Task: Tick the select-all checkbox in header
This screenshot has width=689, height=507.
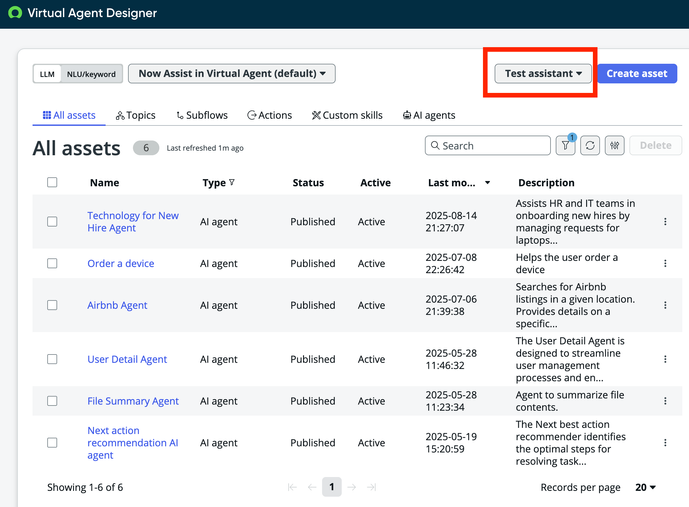Action: [52, 183]
